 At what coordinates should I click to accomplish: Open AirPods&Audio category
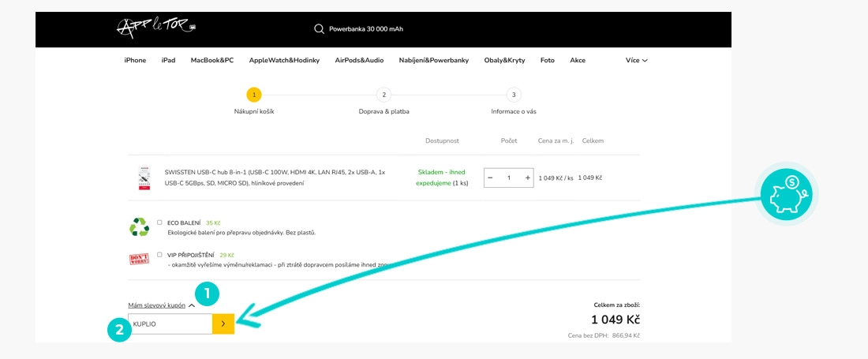pyautogui.click(x=359, y=60)
